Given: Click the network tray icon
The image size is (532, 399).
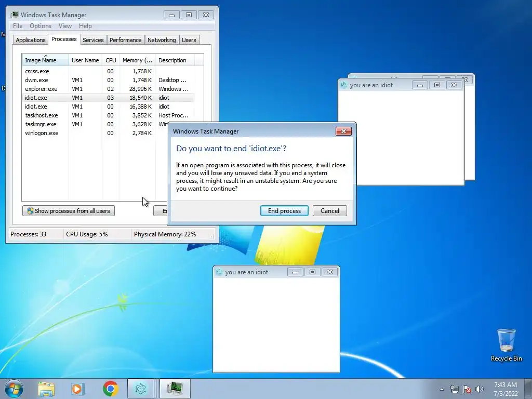Looking at the screenshot, I should (454, 389).
